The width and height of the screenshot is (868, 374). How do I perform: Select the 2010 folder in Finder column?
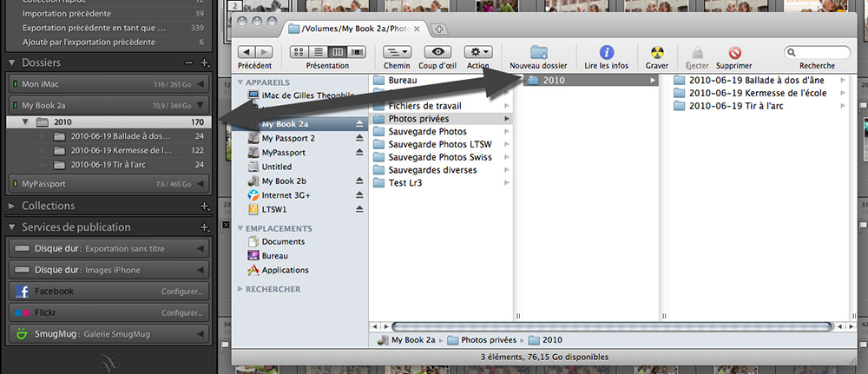tap(590, 80)
